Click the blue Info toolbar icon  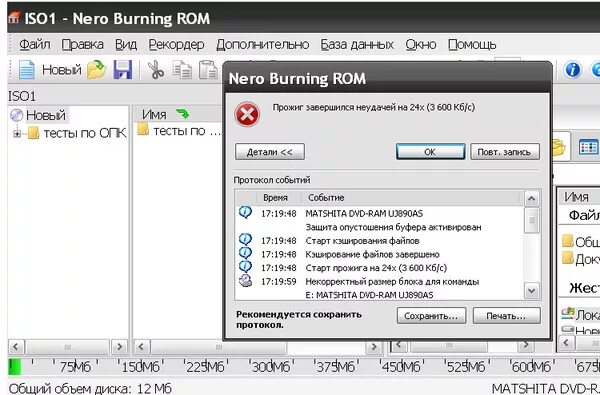pos(572,70)
